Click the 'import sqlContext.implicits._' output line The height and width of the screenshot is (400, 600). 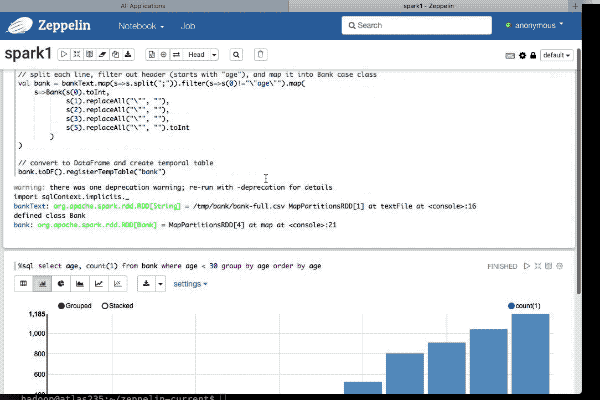click(x=71, y=197)
